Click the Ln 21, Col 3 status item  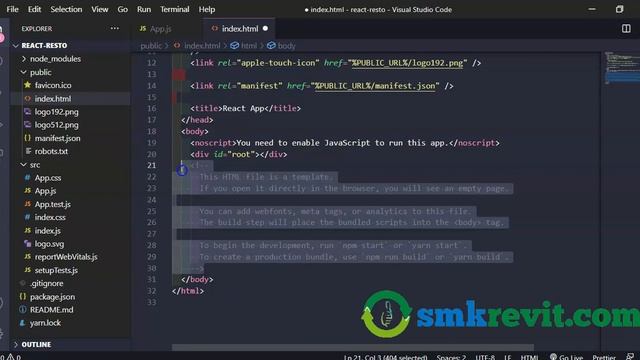point(385,357)
